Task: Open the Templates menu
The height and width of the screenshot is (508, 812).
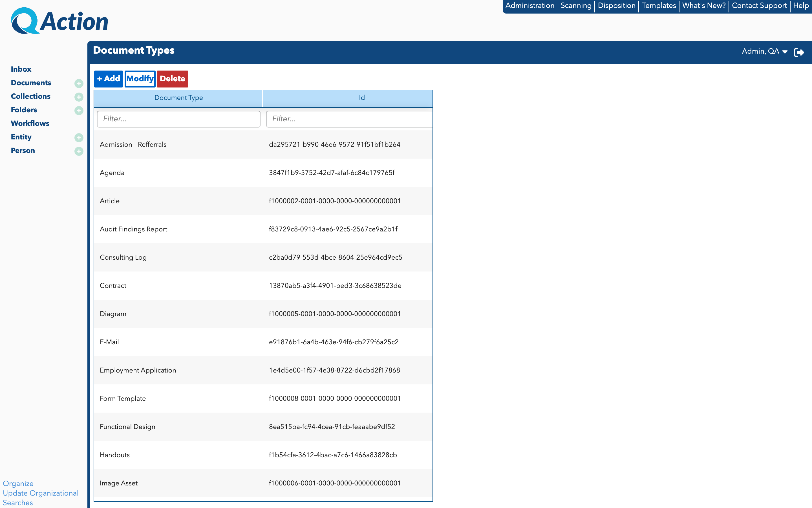Action: [x=659, y=6]
